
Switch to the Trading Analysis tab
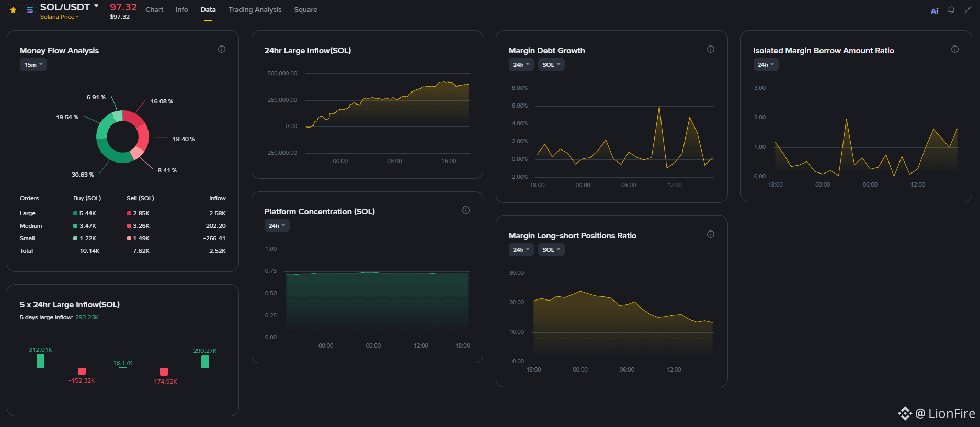click(x=255, y=10)
